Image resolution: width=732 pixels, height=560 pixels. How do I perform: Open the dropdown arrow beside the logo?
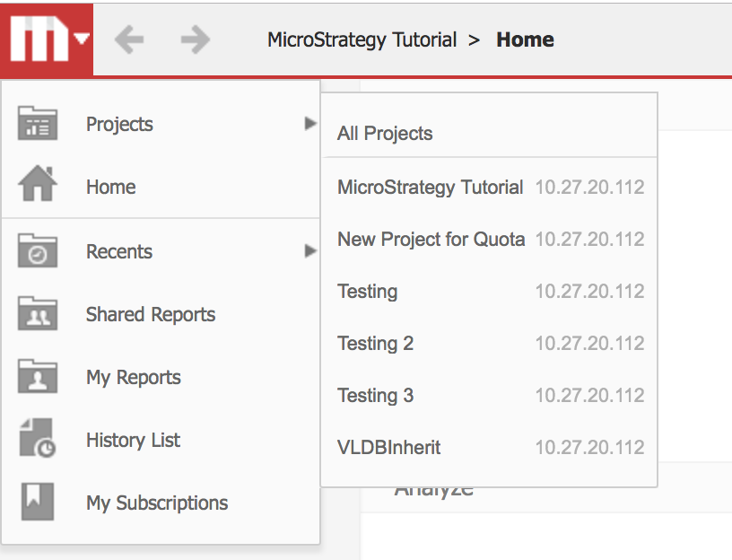click(82, 39)
